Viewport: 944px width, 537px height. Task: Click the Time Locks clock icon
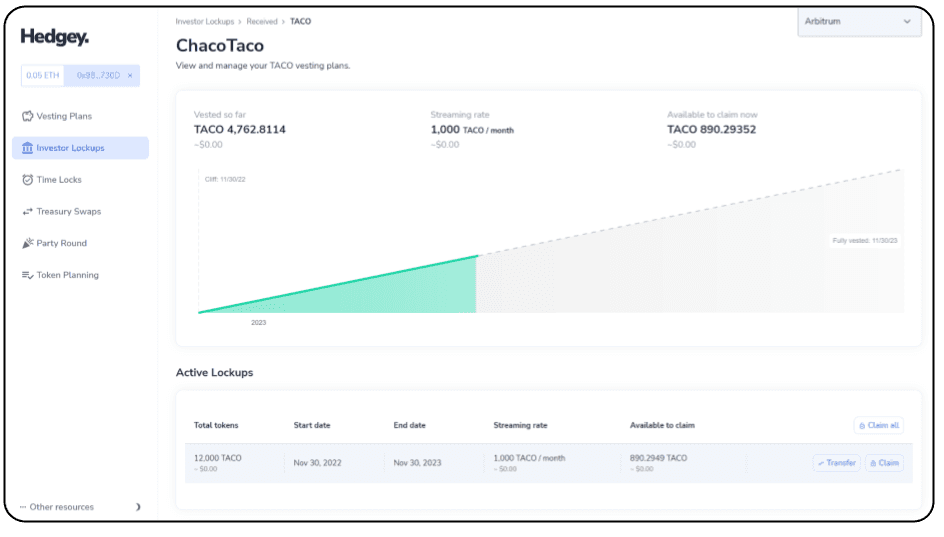coord(27,180)
